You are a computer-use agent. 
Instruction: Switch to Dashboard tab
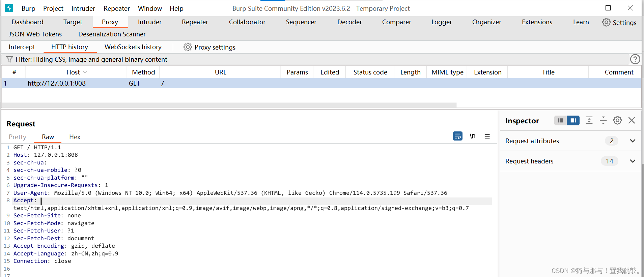[27, 22]
